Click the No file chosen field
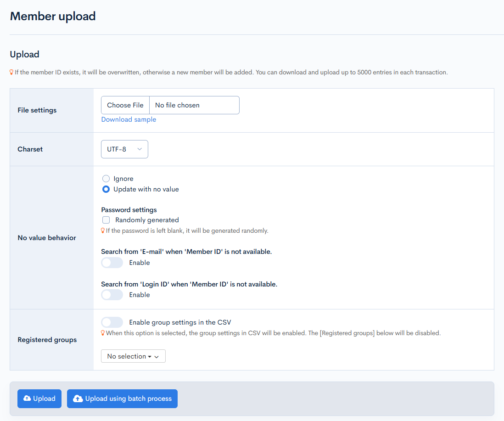 pos(194,105)
